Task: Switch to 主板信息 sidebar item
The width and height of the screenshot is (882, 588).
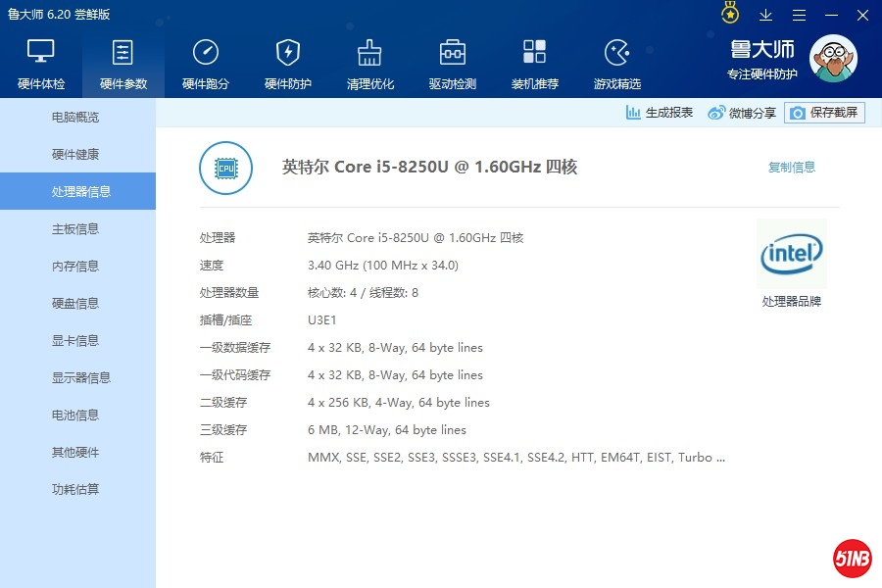Action: 75,229
